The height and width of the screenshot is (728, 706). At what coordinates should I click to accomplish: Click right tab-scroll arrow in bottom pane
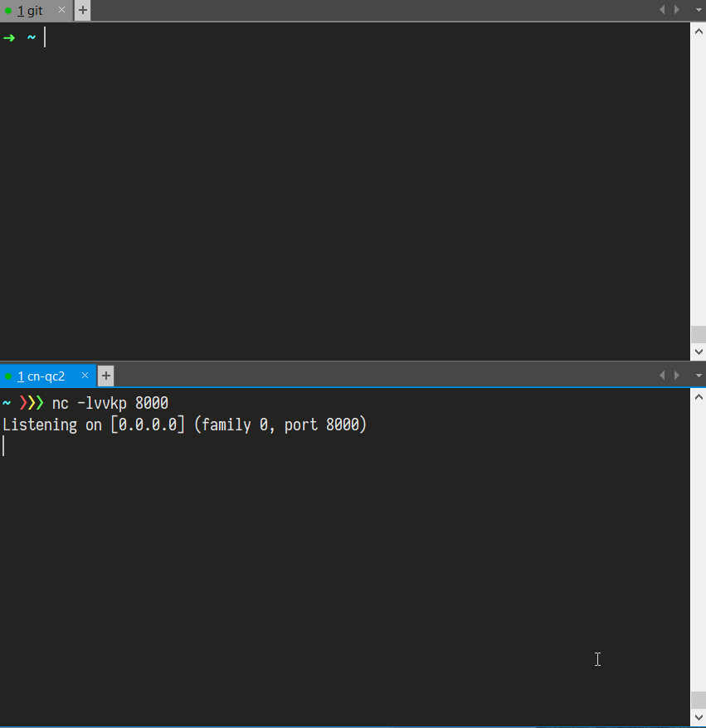click(677, 376)
